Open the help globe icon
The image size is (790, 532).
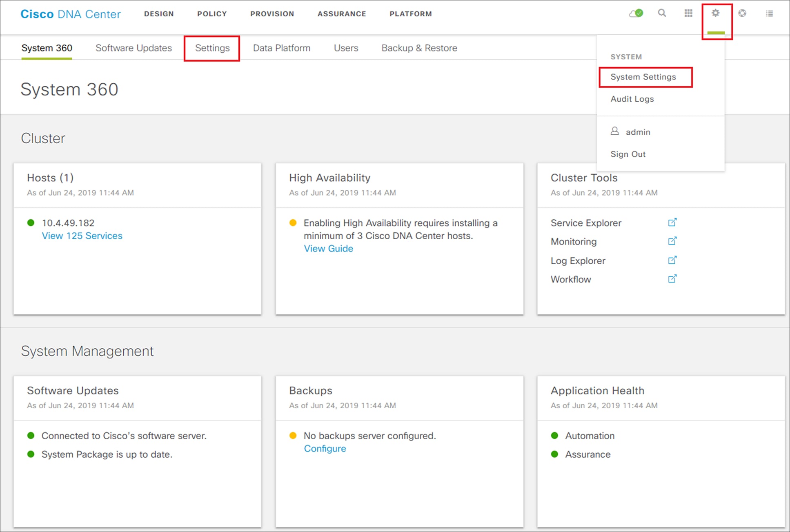[x=742, y=13]
